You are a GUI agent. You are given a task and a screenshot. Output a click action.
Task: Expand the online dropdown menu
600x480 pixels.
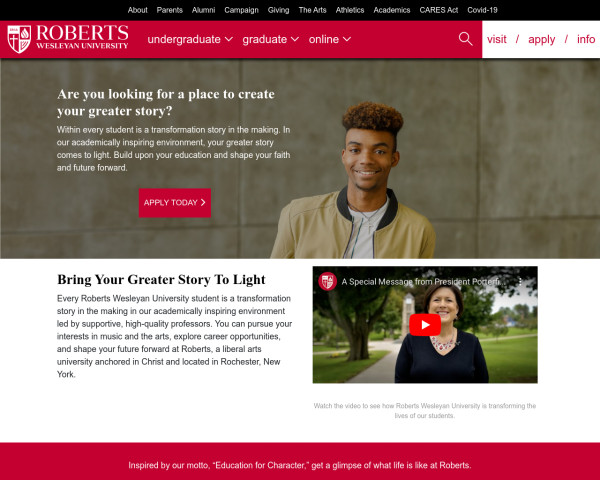click(x=329, y=39)
